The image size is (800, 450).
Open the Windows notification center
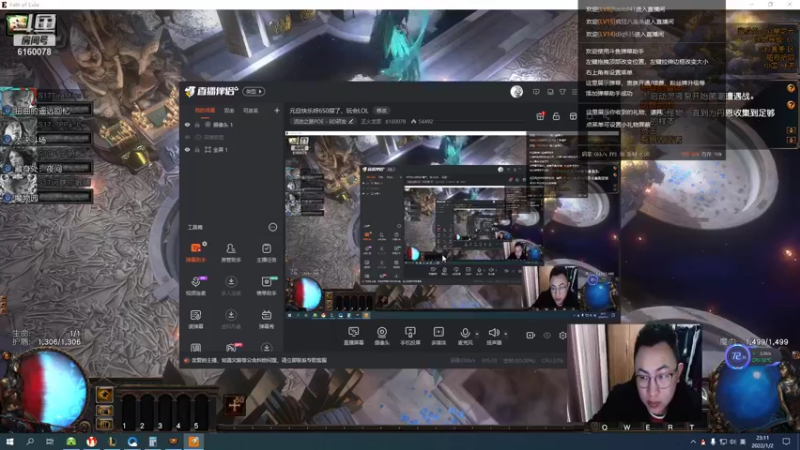point(787,442)
